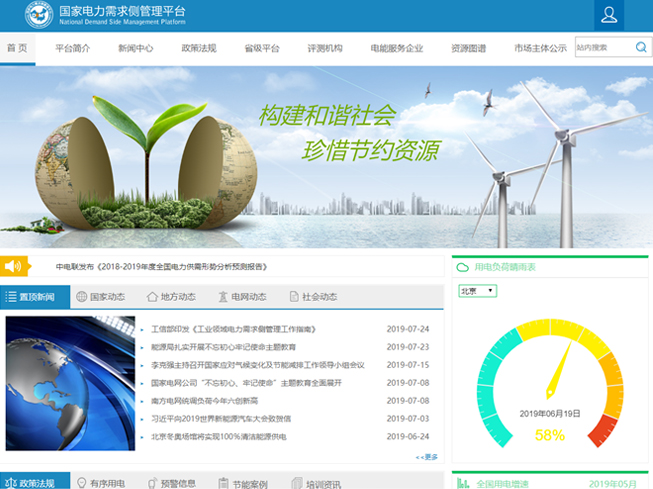Select the 电能服务企业 navigation item
Screen dimensions: 653x489
[396, 48]
